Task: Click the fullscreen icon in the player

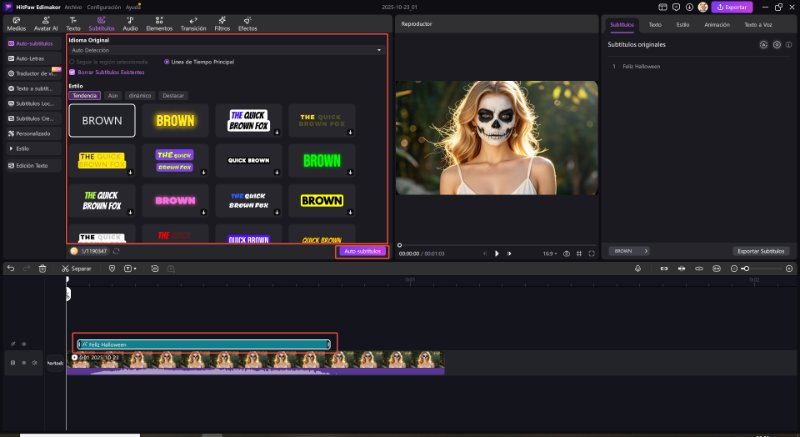Action: point(592,254)
